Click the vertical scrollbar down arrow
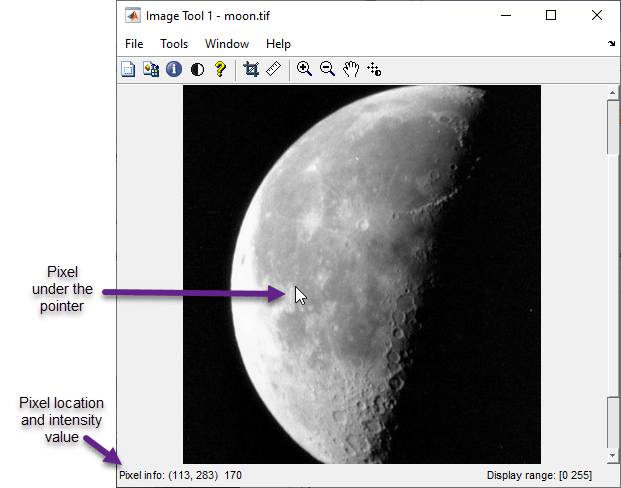 613,456
